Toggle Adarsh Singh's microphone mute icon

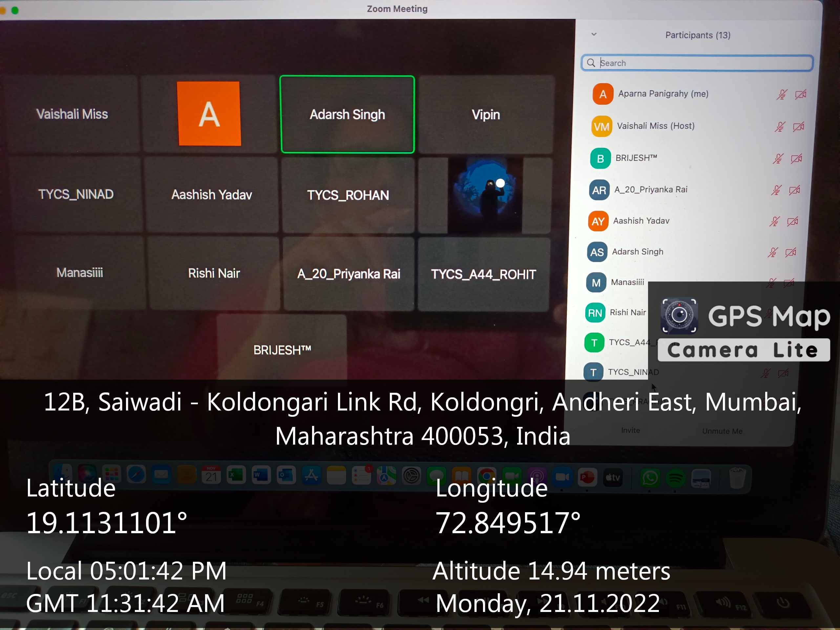click(x=772, y=253)
